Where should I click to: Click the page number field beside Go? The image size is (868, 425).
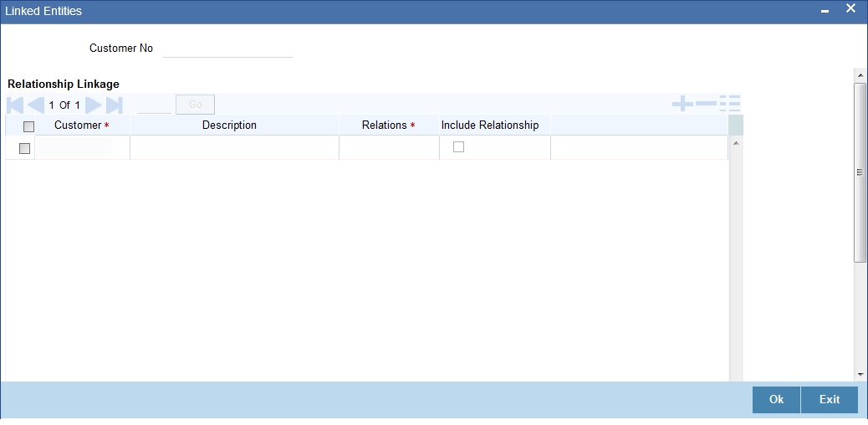tap(154, 105)
